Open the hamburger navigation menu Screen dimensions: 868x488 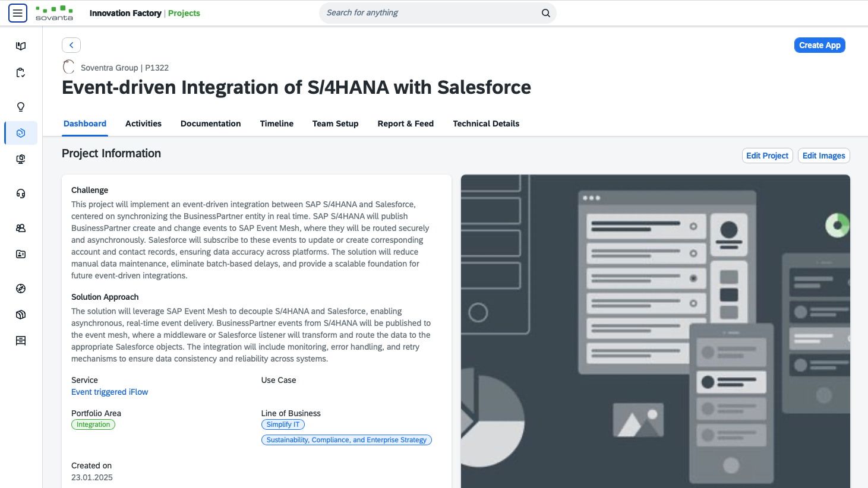[x=18, y=13]
